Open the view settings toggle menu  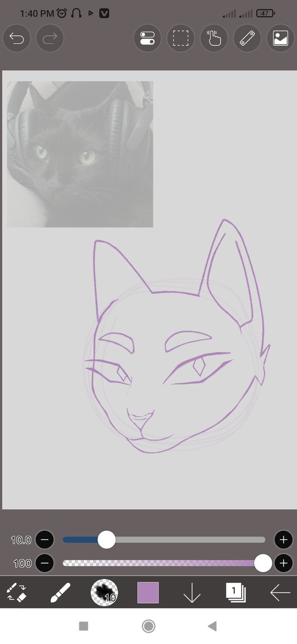(147, 39)
